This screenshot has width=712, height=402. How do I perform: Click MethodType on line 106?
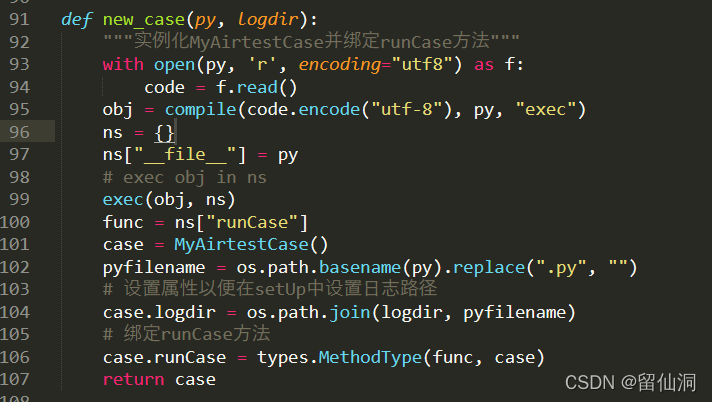(x=370, y=357)
